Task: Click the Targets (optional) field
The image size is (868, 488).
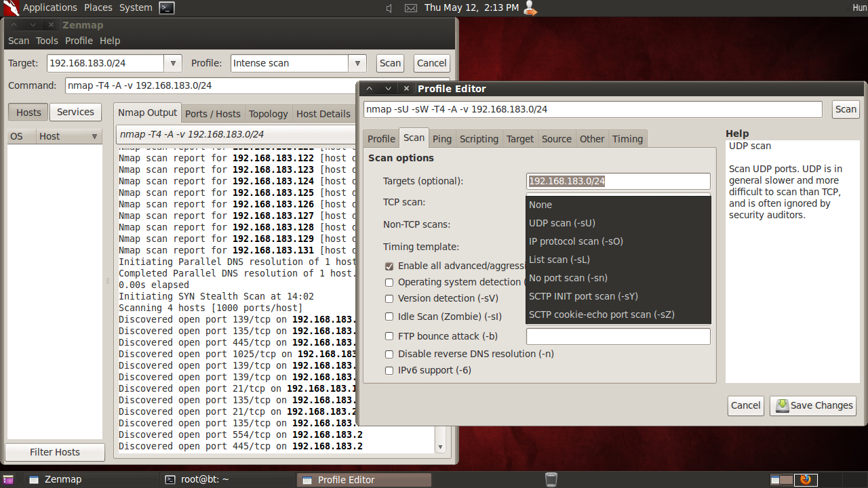Action: point(618,181)
